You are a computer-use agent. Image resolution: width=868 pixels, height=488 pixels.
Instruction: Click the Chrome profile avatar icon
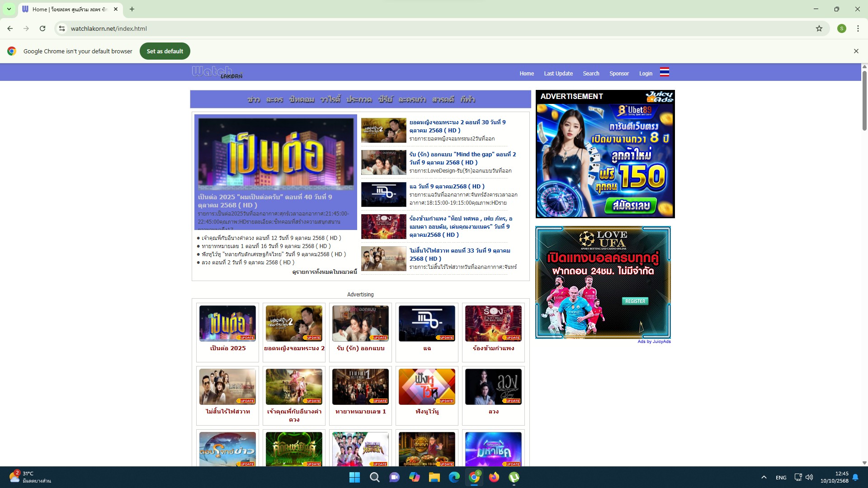(x=841, y=28)
